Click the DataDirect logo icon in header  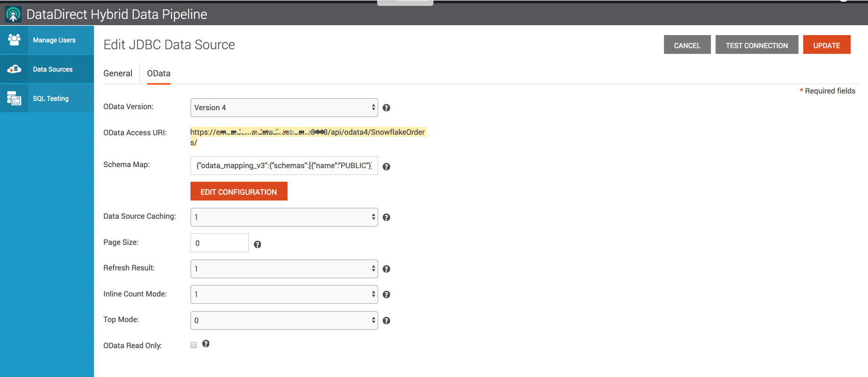pyautogui.click(x=13, y=14)
